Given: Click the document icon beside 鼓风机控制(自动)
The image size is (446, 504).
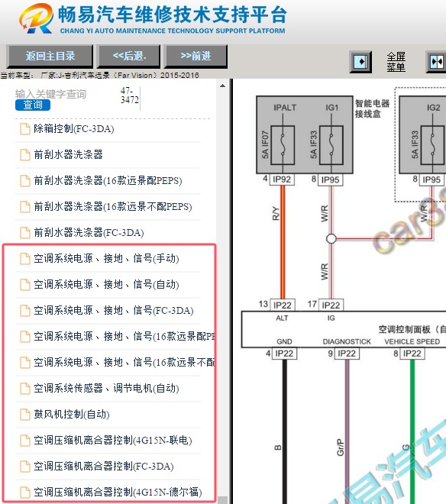Looking at the screenshot, I should (24, 415).
